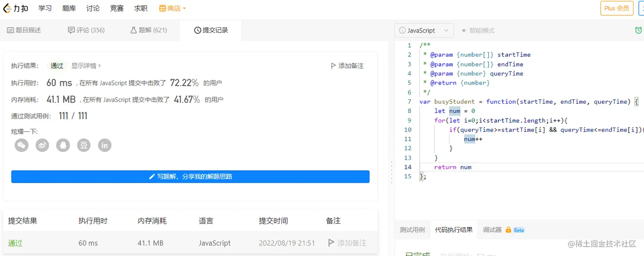Click the panel splitter drag handle
The image size is (644, 256).
[391, 172]
